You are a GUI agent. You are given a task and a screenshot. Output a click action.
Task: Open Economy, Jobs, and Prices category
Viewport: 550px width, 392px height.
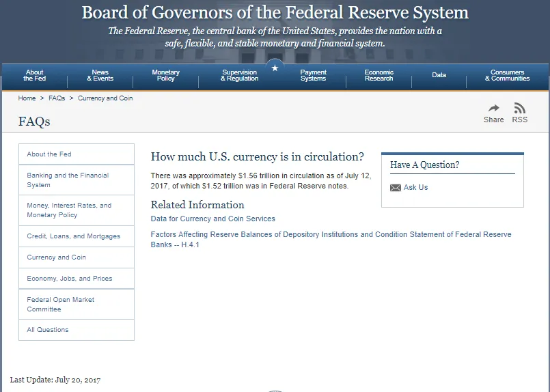point(77,279)
